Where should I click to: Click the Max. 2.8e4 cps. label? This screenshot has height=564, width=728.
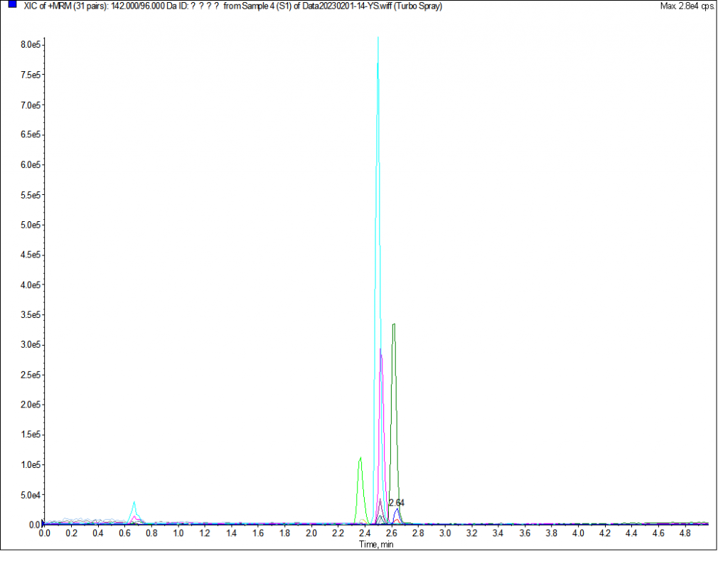point(687,6)
